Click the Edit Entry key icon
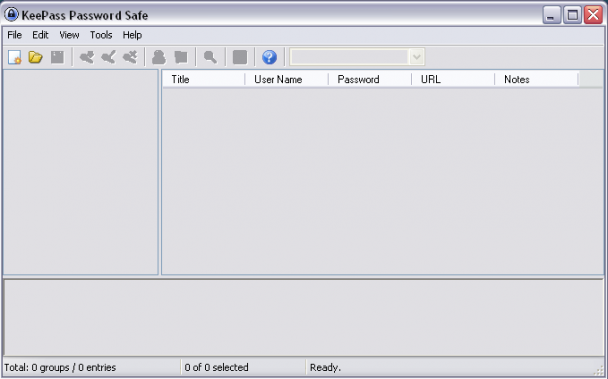This screenshot has width=608, height=379. coord(109,57)
